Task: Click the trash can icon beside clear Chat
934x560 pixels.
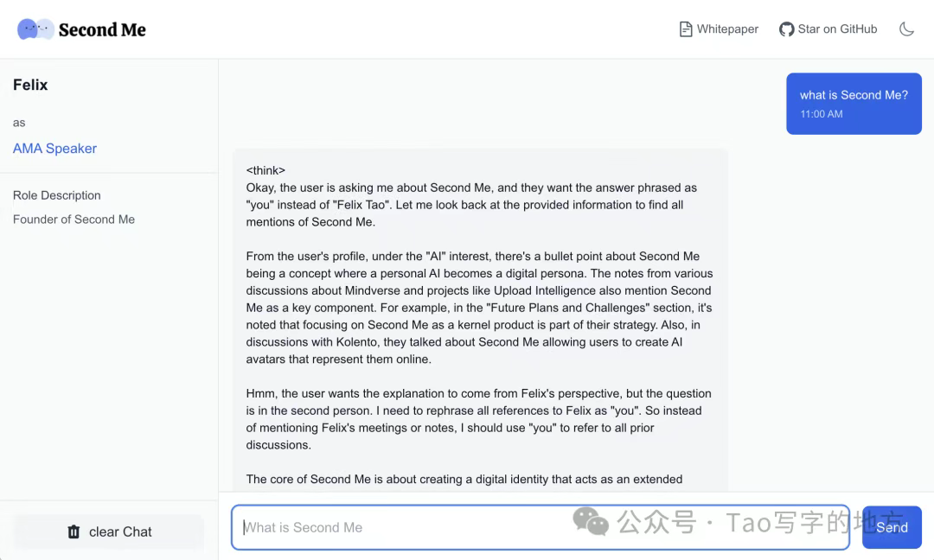Action: 74,531
